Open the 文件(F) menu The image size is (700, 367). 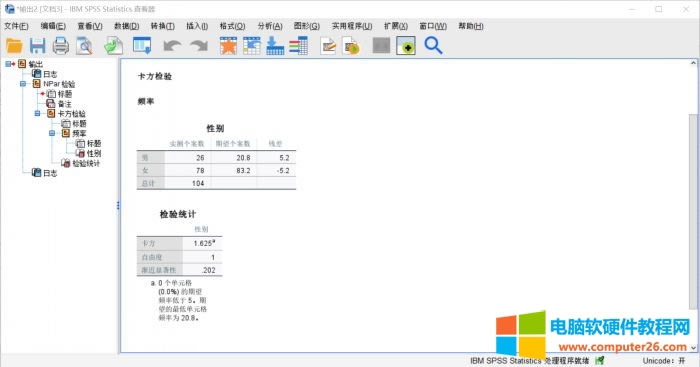click(x=16, y=26)
